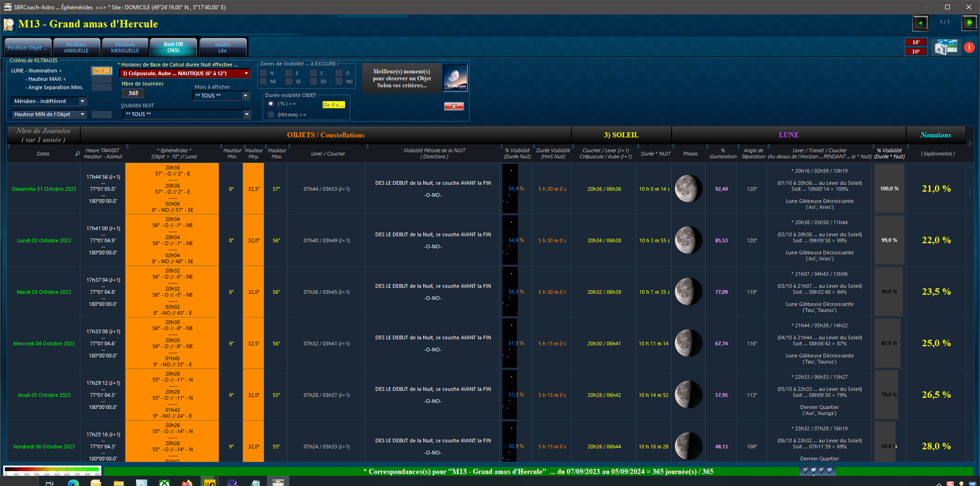
Task: Click the red 10° setting button
Action: (x=916, y=52)
